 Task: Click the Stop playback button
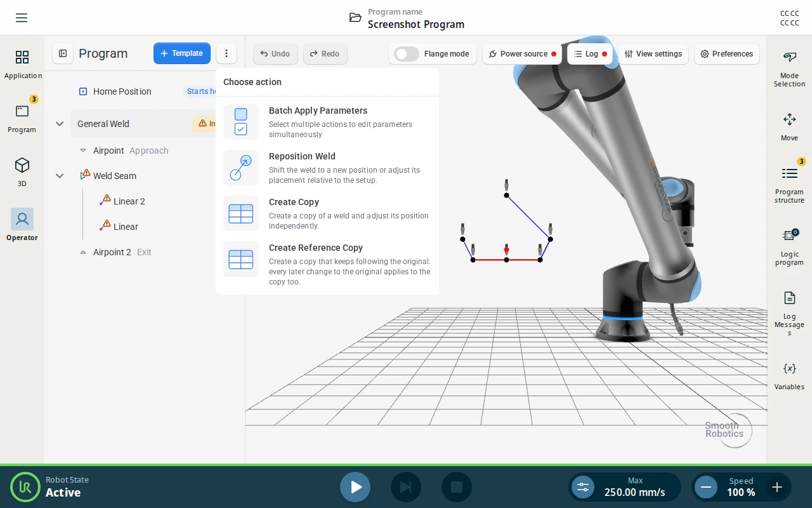click(457, 487)
